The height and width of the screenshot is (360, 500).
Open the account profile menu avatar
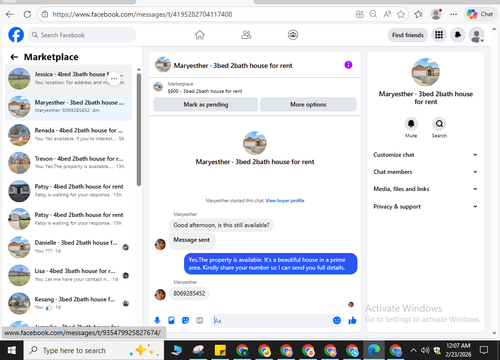(477, 35)
